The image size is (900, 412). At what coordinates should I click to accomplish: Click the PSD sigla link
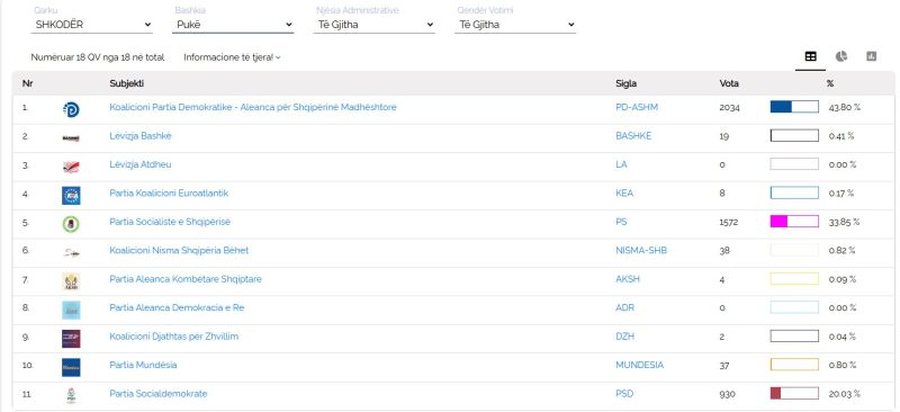[624, 394]
